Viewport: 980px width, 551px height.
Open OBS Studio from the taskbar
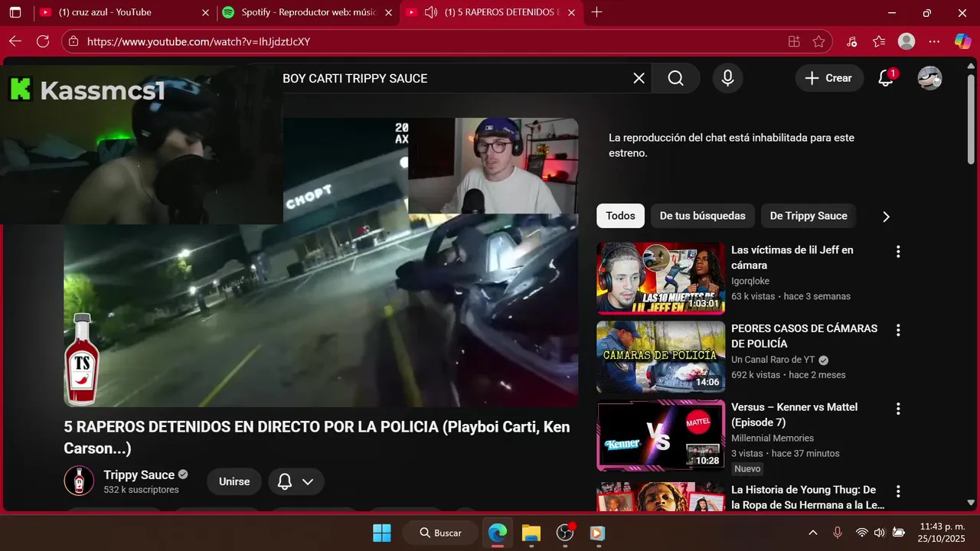click(x=565, y=533)
